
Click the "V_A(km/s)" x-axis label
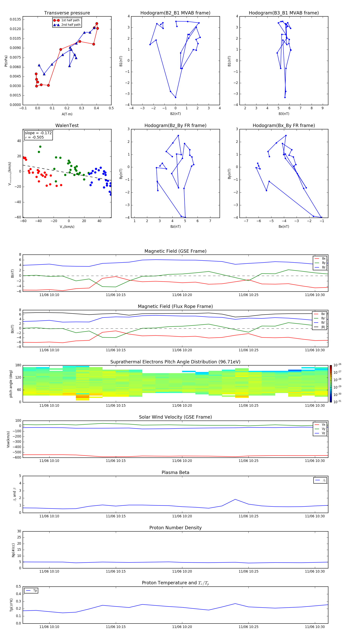pyautogui.click(x=67, y=227)
